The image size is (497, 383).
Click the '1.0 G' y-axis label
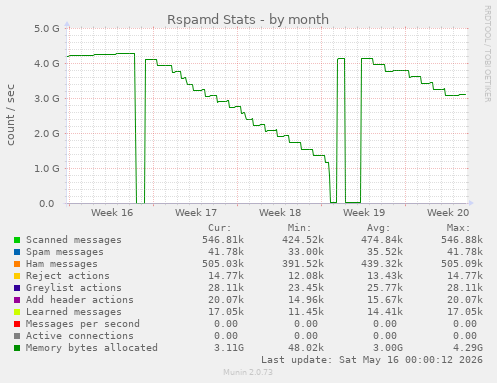click(47, 169)
